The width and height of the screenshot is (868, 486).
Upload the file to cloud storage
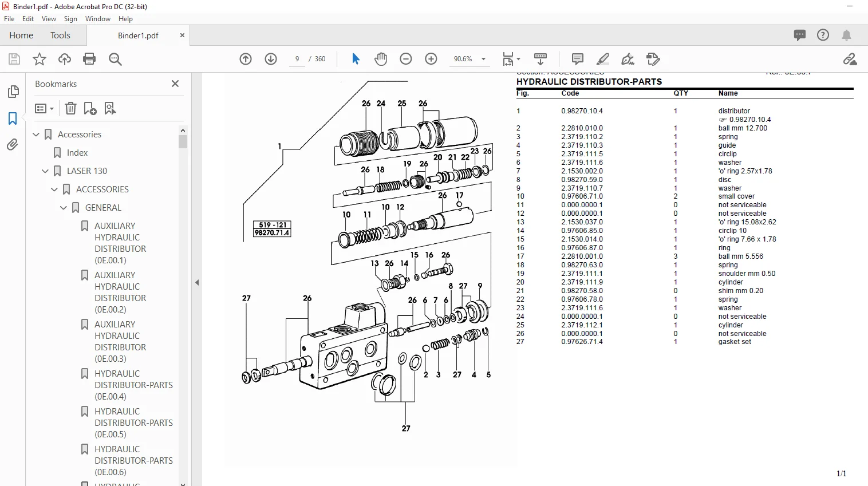(65, 59)
